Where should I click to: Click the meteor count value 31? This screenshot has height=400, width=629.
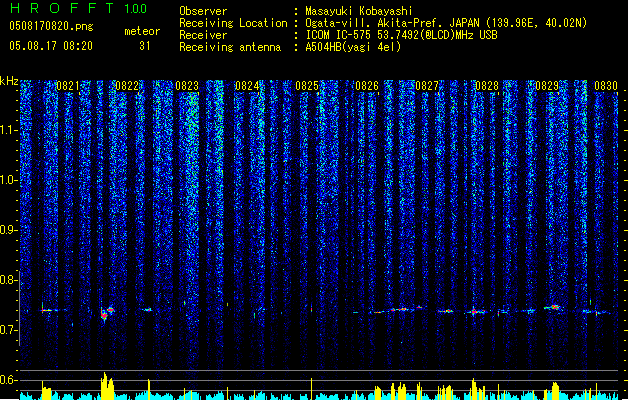click(145, 46)
